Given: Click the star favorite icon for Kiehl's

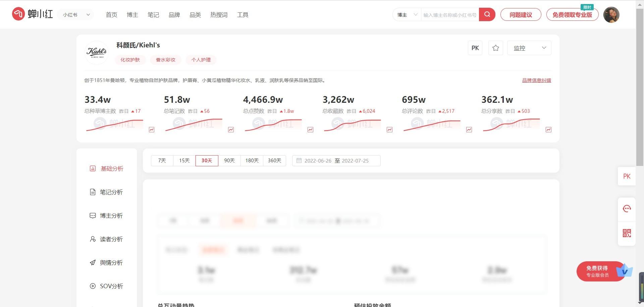Looking at the screenshot, I should [x=495, y=48].
